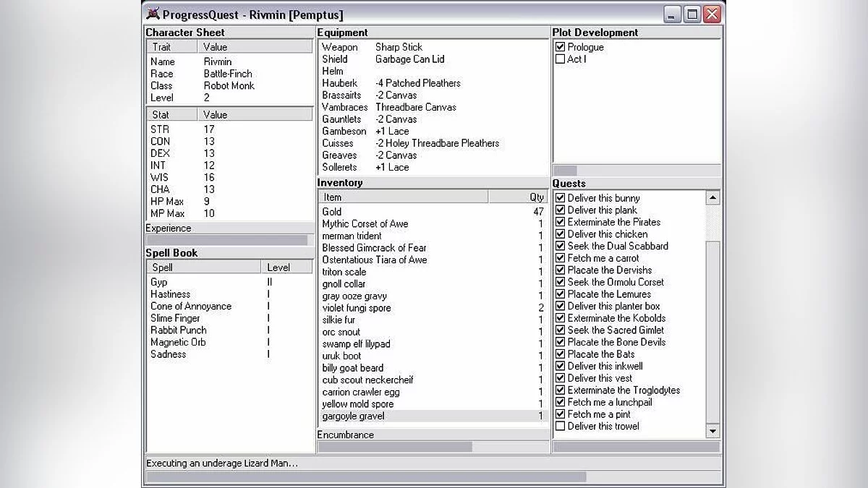Select the Gyp spell row
The image size is (868, 488).
(x=230, y=282)
